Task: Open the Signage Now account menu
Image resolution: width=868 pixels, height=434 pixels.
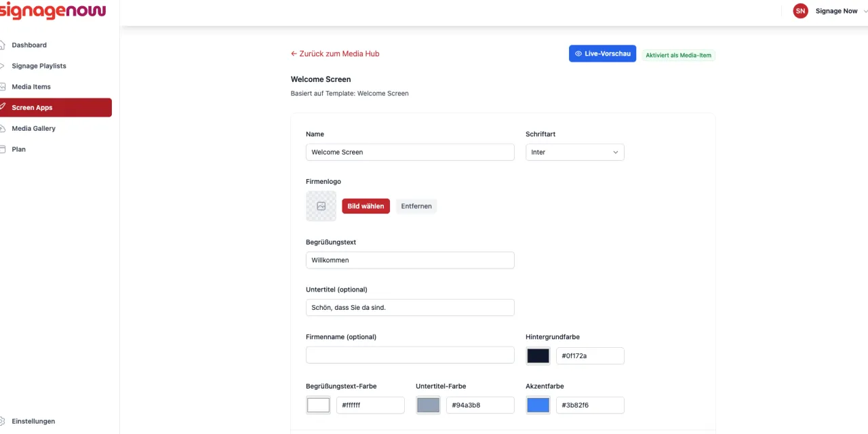Action: (830, 11)
